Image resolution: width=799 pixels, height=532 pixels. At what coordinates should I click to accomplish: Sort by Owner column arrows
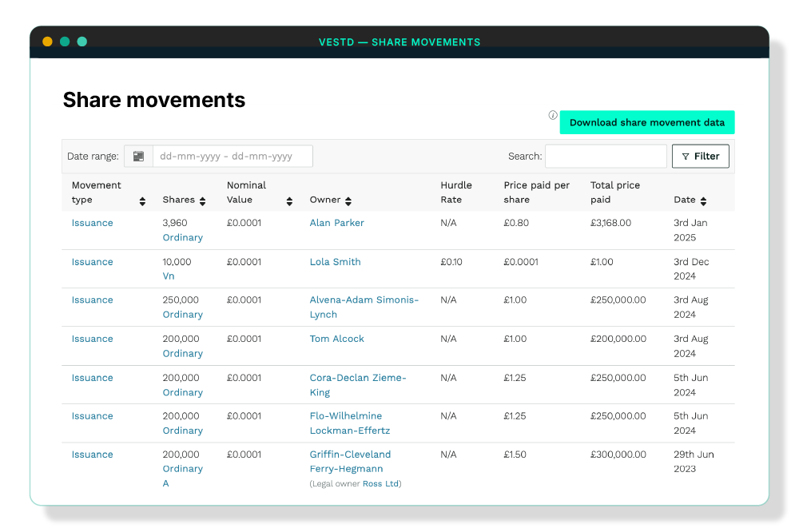pos(348,201)
